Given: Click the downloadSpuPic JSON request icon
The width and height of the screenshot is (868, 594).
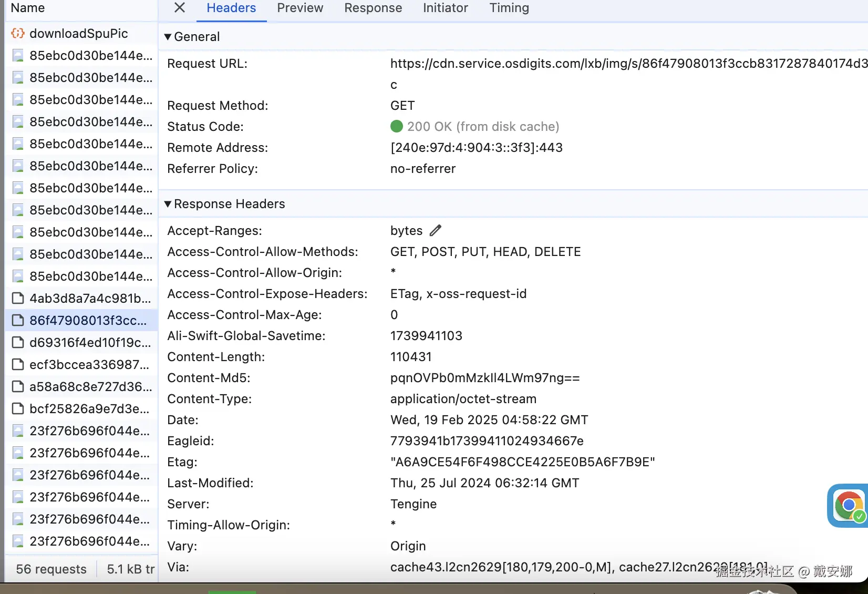Looking at the screenshot, I should pyautogui.click(x=18, y=34).
